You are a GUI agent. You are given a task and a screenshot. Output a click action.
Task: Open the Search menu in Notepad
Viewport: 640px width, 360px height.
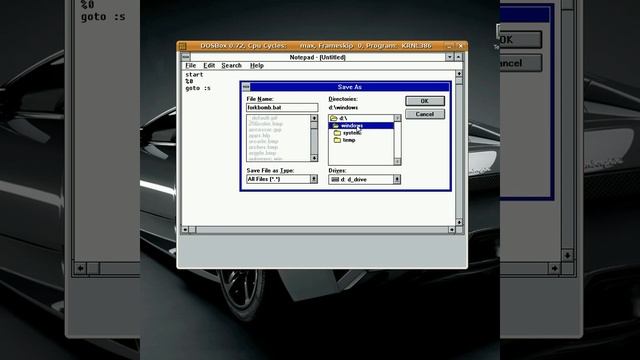231,65
